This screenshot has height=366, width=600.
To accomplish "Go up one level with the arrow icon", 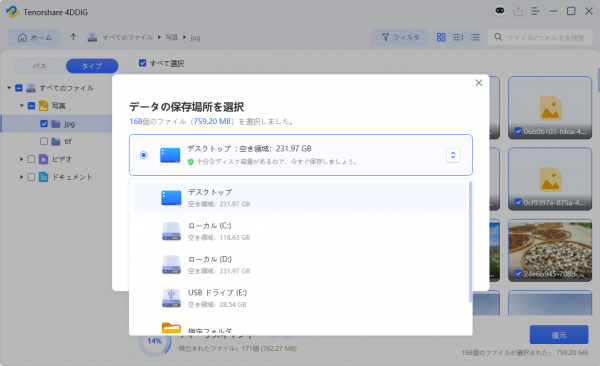I will 73,37.
